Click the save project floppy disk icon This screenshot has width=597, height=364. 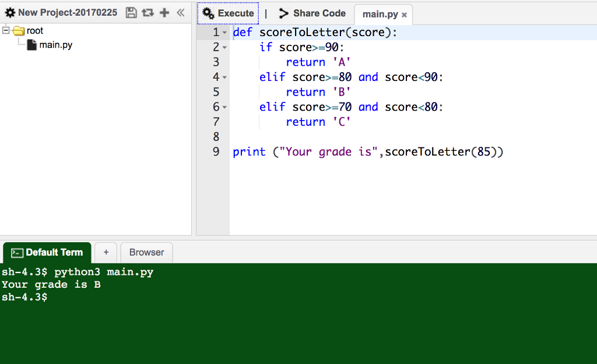[x=131, y=12]
